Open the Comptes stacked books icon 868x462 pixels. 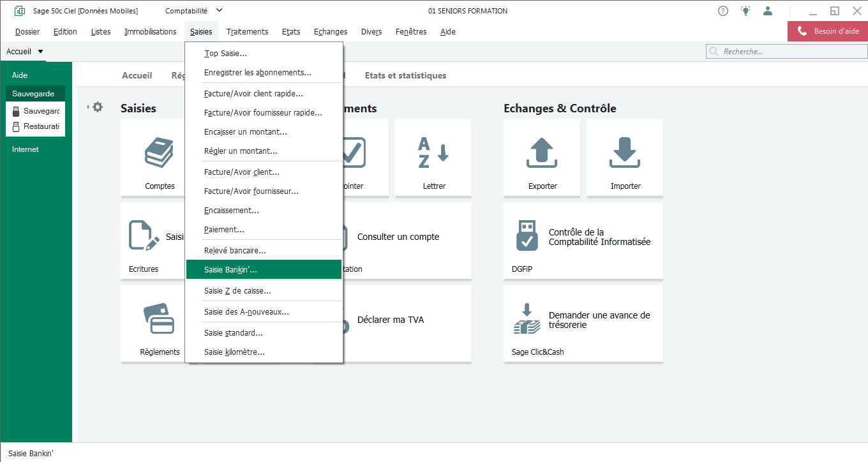tap(160, 153)
